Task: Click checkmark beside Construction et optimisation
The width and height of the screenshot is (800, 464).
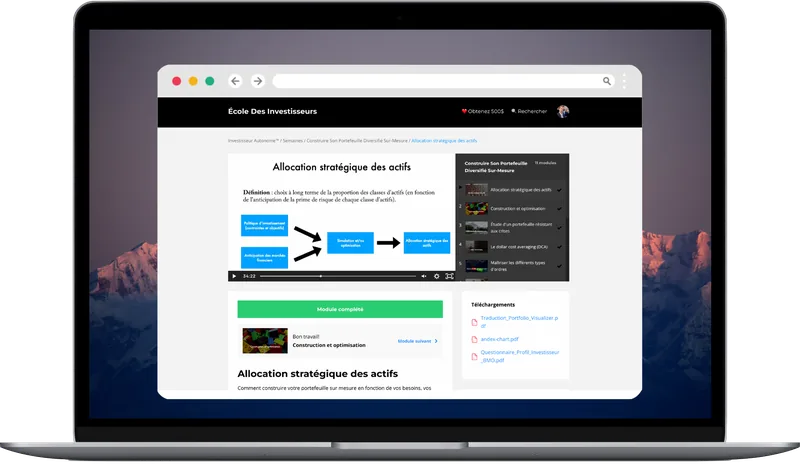Action: [x=559, y=209]
